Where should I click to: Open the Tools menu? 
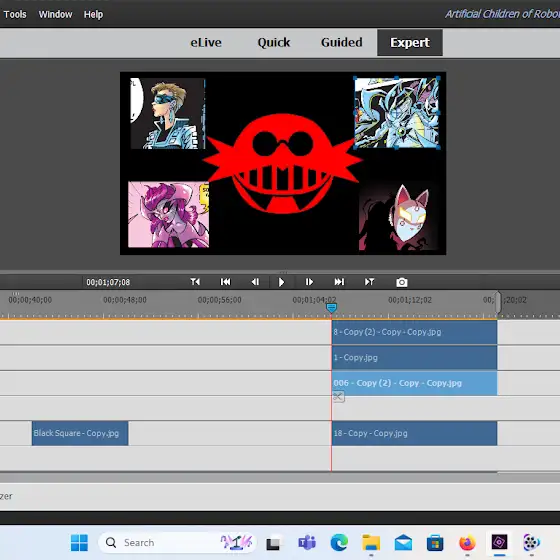click(15, 14)
